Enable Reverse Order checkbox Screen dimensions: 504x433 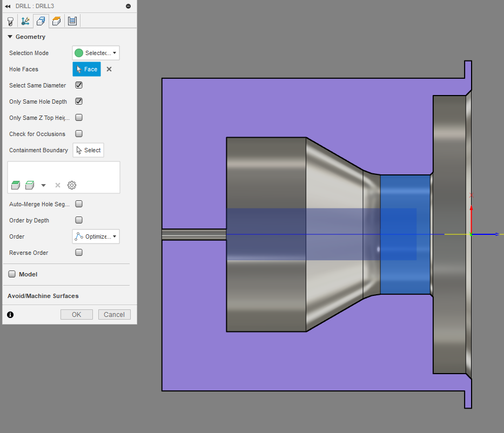click(x=79, y=253)
